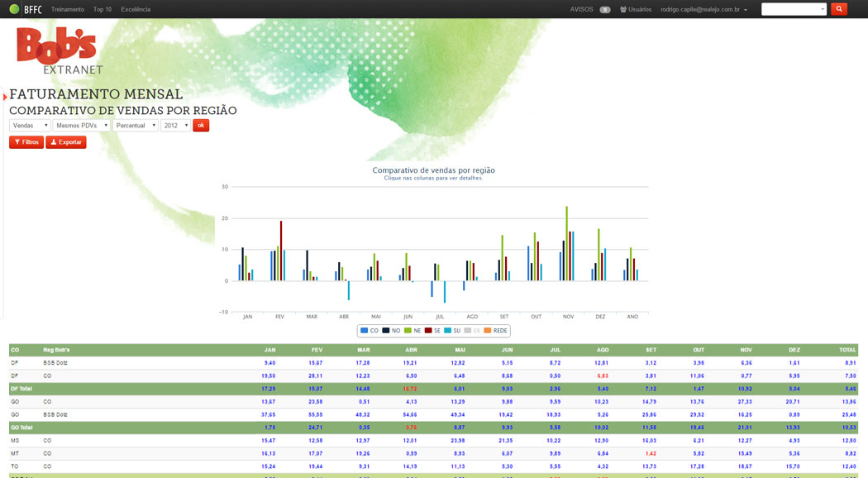Click the green NE bar for DEZ
Viewport: 868px width, 478px height.
(599, 255)
